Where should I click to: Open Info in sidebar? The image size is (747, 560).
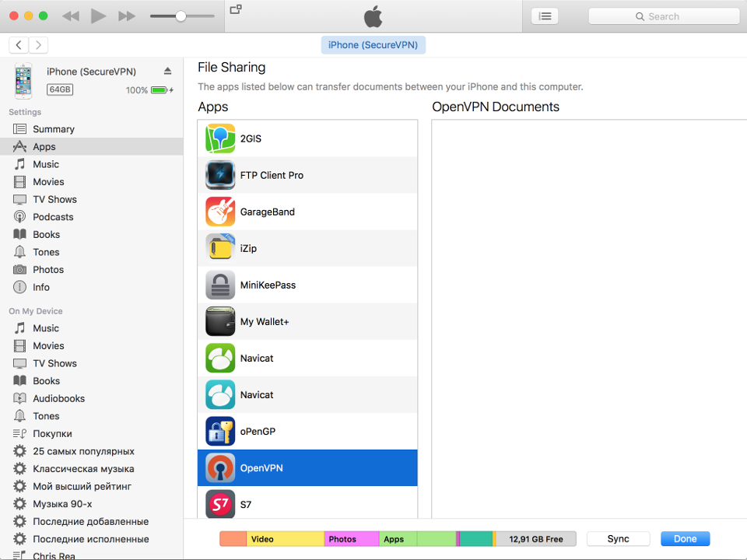[92, 287]
